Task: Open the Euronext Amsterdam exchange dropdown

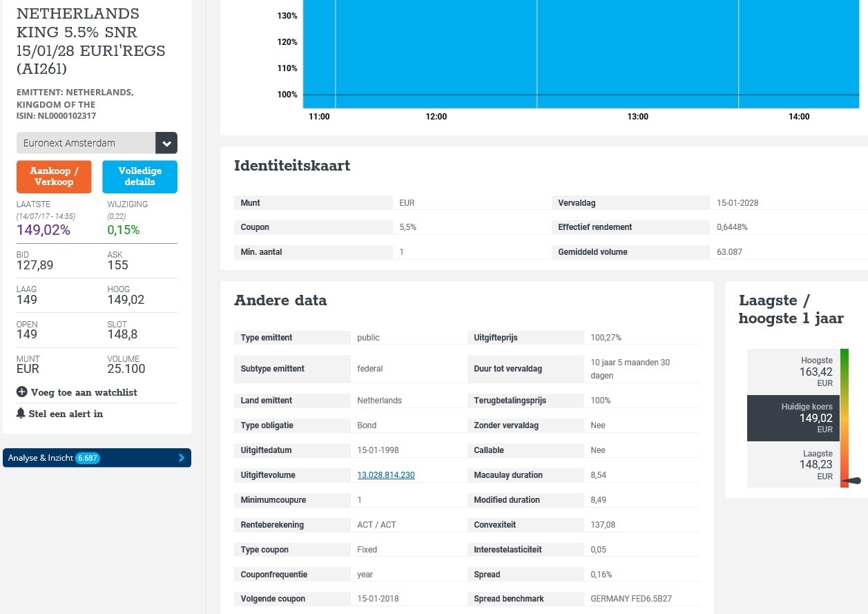Action: (97, 143)
